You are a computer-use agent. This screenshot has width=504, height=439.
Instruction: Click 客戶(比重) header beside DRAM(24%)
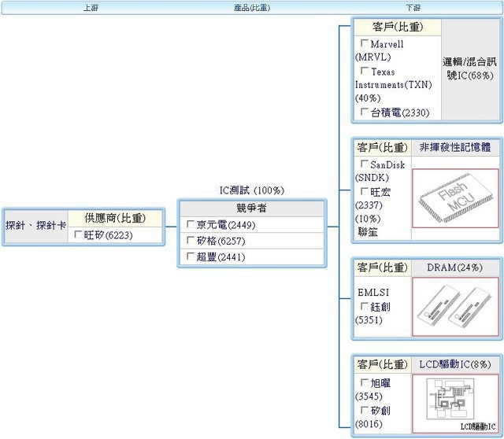(382, 267)
